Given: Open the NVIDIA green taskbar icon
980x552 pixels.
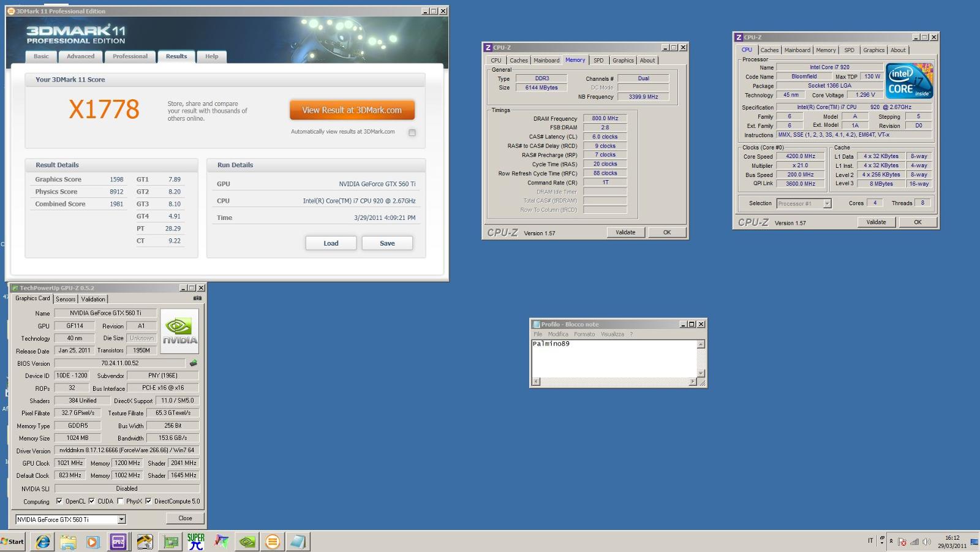Looking at the screenshot, I should [247, 542].
